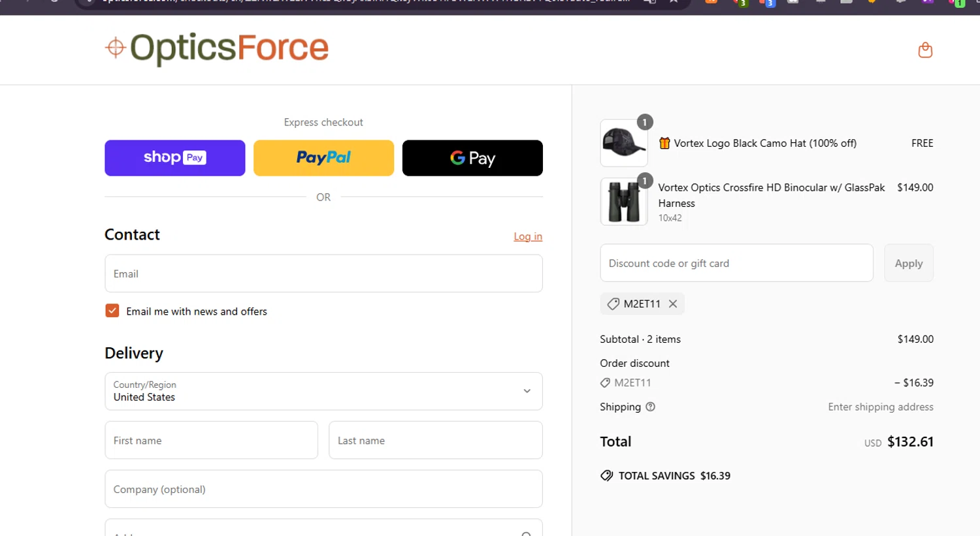
Task: Click the Shipping help question mark icon
Action: tap(650, 407)
